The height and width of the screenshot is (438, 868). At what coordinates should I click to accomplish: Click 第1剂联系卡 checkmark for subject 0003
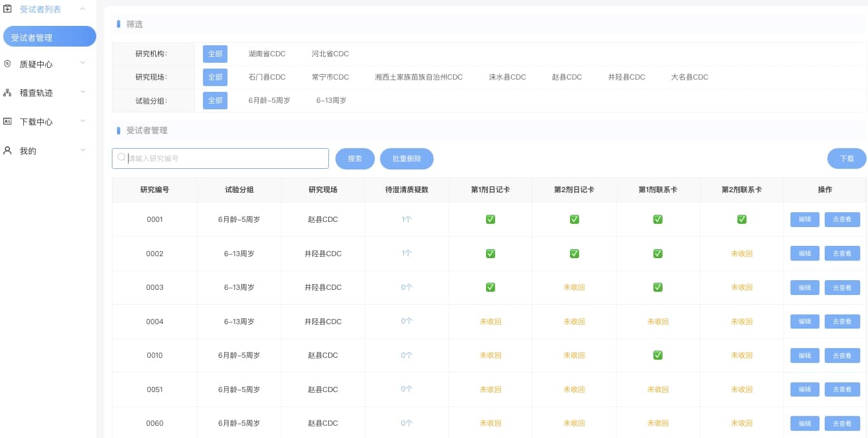pos(658,287)
